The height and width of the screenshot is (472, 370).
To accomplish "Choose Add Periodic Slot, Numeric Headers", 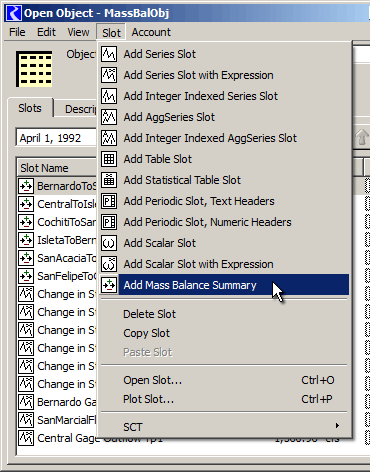I will point(225,222).
